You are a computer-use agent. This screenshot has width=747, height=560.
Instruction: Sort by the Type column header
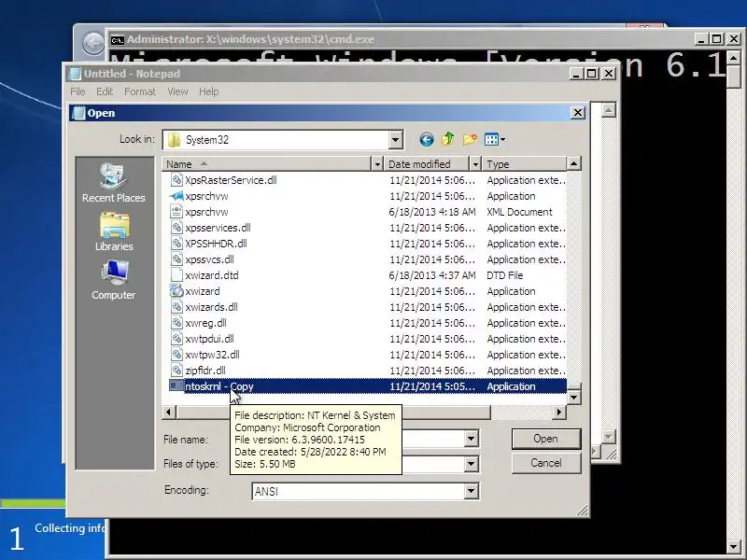pyautogui.click(x=524, y=164)
